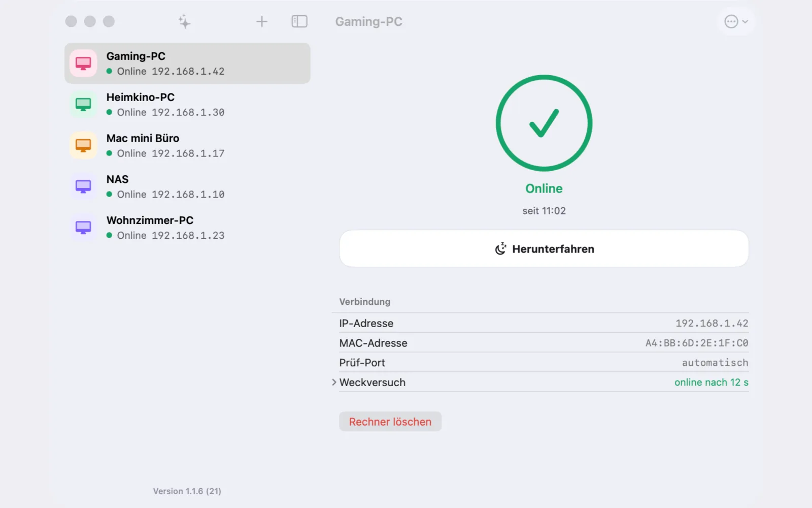Click the text online nach 12 s
Viewport: 812px width, 508px height.
(x=711, y=382)
